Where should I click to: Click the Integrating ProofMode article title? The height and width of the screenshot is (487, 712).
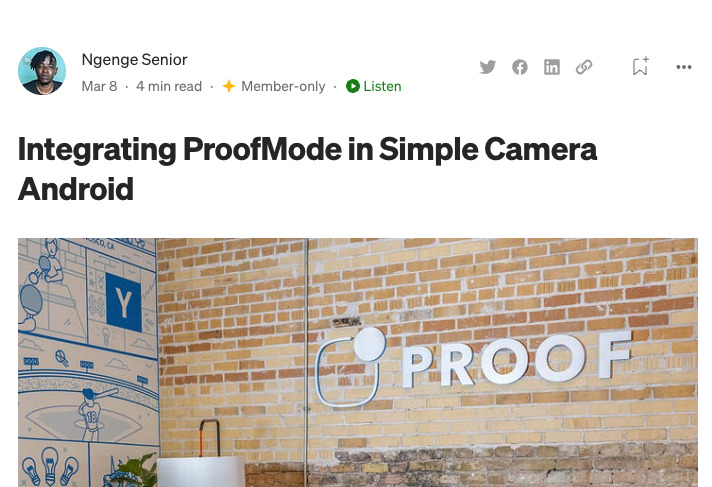pos(307,169)
